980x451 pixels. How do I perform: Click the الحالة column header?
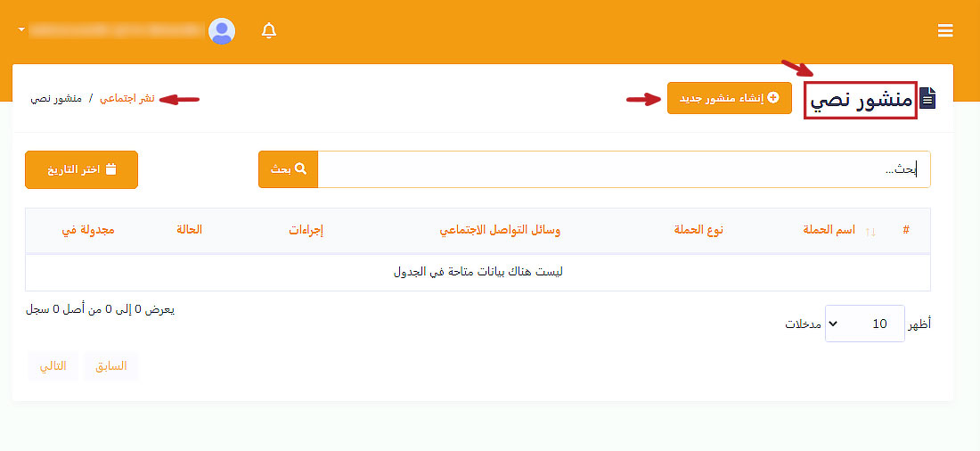click(189, 230)
